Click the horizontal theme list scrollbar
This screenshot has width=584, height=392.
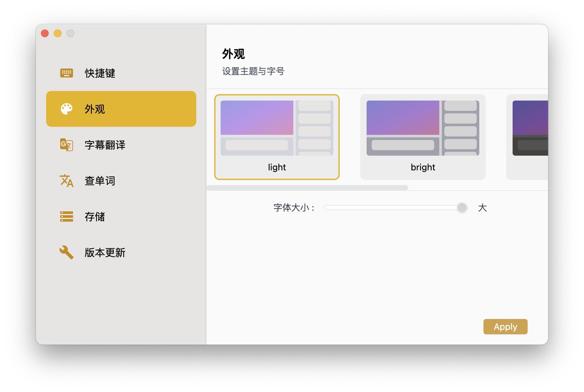tap(307, 188)
